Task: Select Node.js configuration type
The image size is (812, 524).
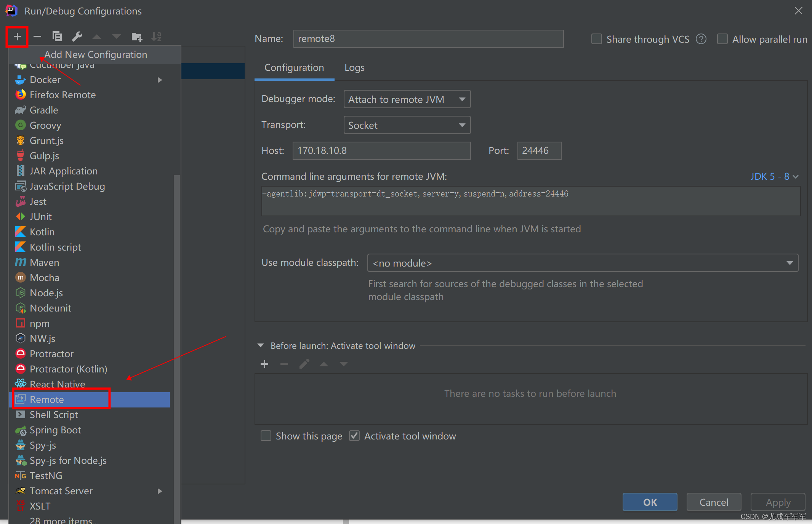Action: (89, 293)
